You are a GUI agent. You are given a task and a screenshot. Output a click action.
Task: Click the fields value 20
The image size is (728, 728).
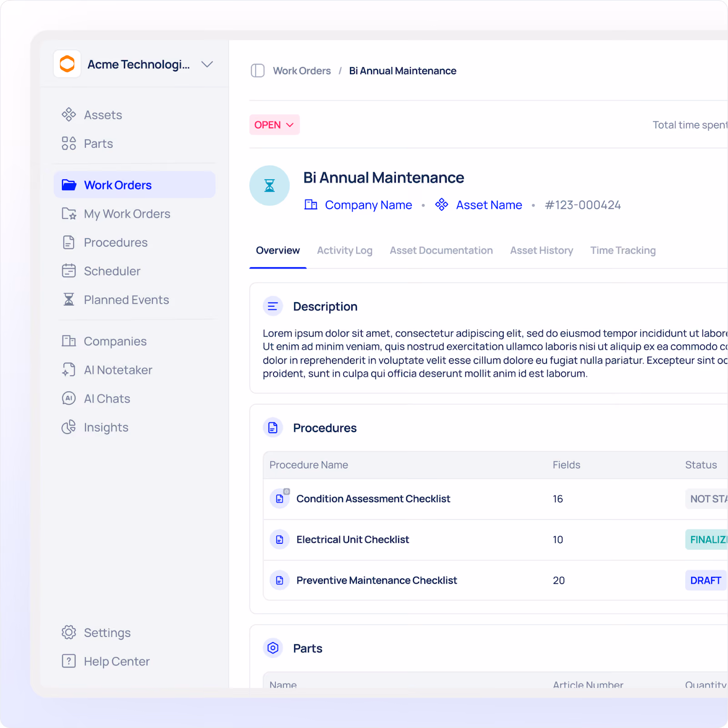[x=559, y=581]
